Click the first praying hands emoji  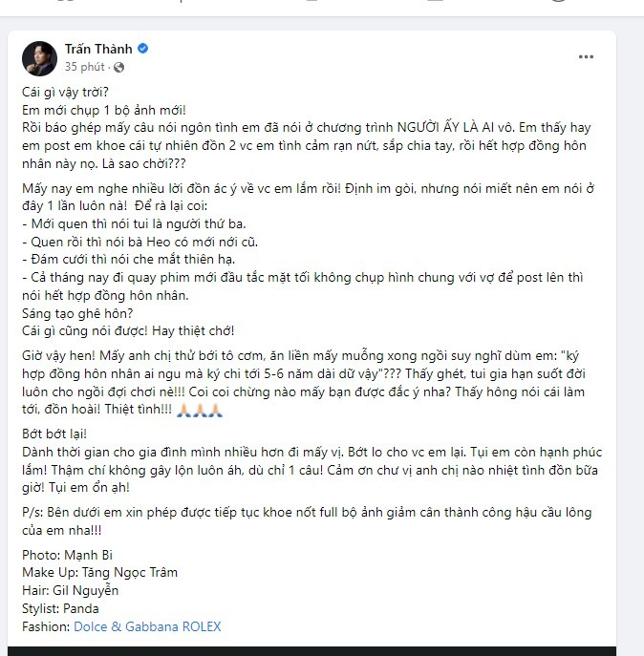click(183, 410)
